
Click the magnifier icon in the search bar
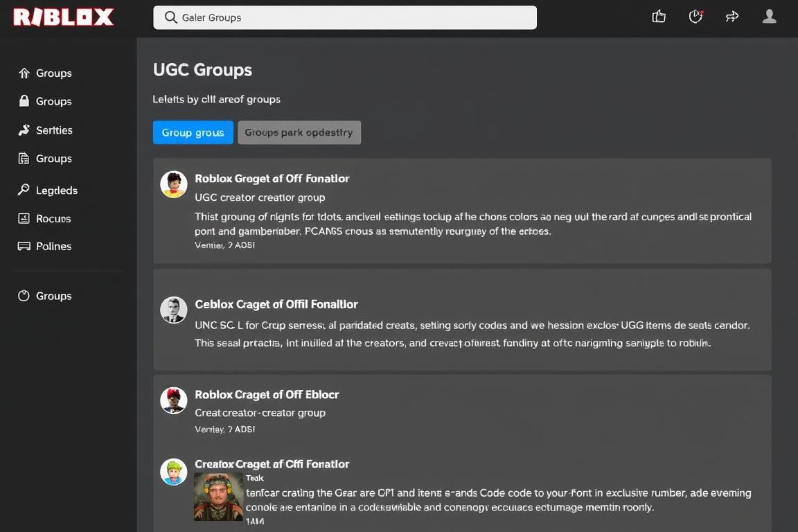(x=171, y=17)
